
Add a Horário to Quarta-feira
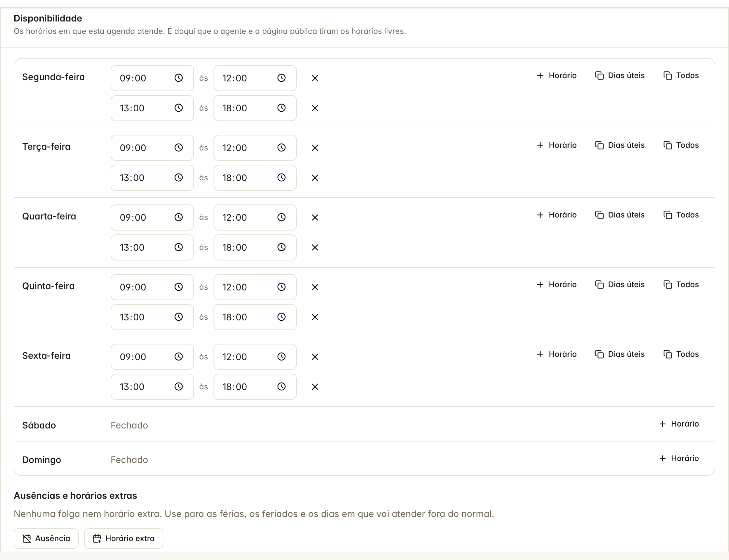(x=557, y=215)
